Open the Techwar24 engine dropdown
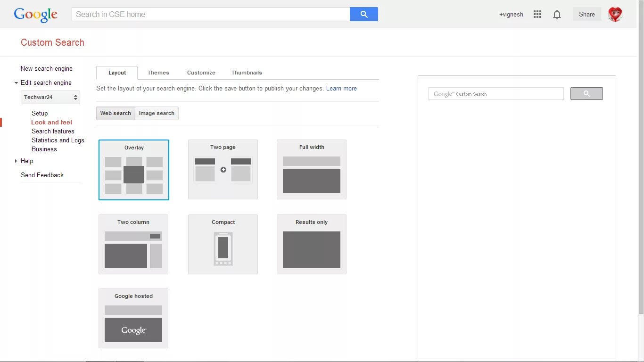 point(50,97)
